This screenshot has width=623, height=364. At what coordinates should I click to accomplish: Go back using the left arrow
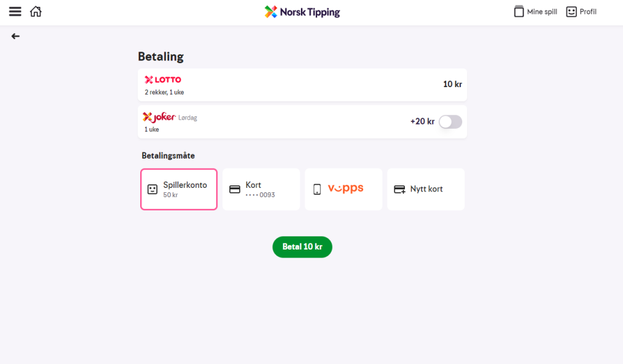(16, 36)
